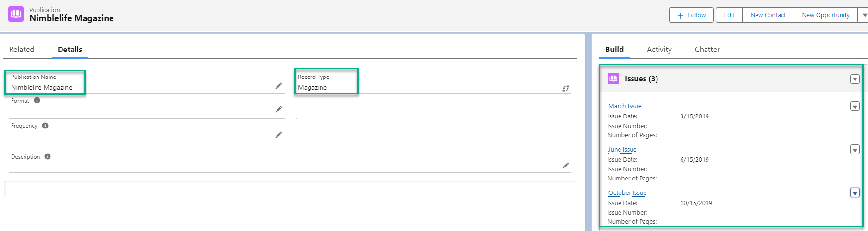Click pencil icon to edit Format field
This screenshot has width=868, height=231.
(278, 109)
